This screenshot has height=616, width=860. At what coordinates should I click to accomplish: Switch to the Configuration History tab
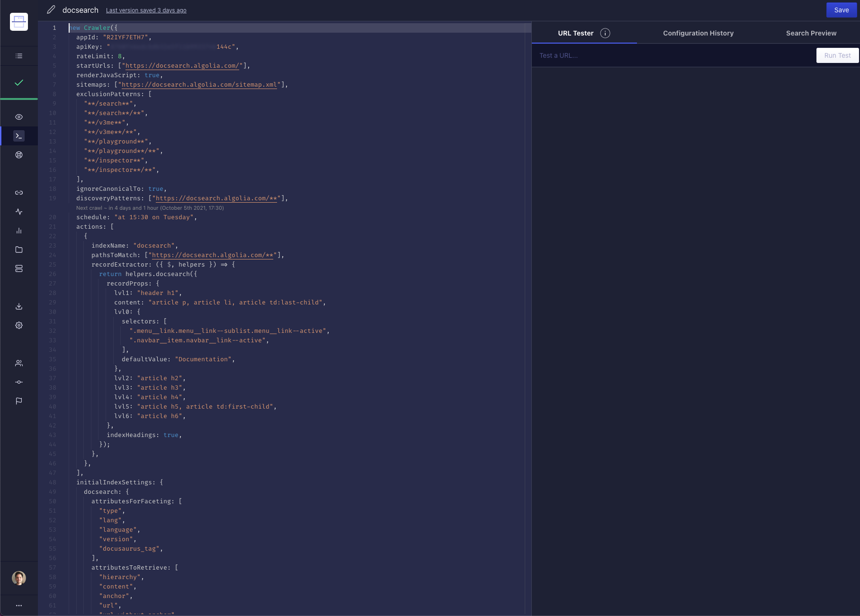pyautogui.click(x=698, y=33)
